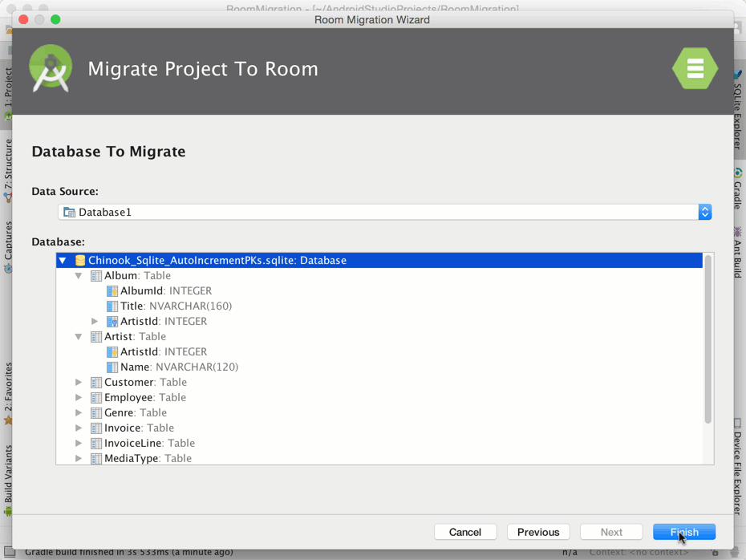Click the Cancel button
Screen dimensions: 746x560
coord(465,532)
